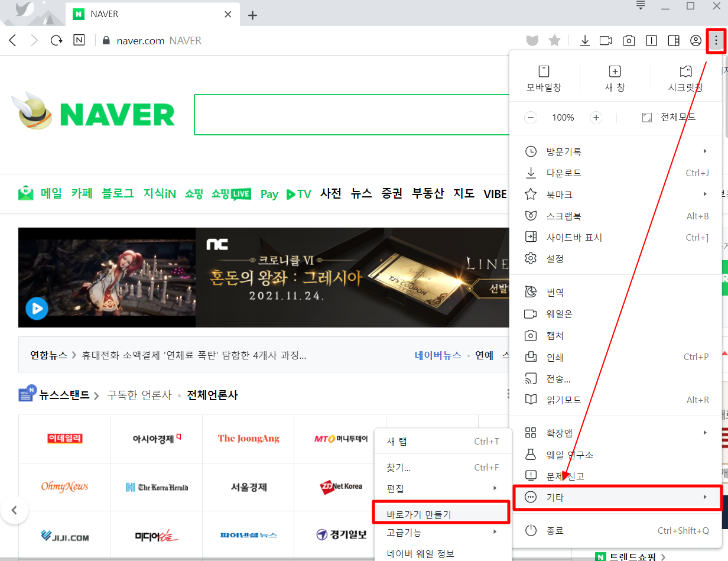
Task: Expand the 고급기능 advanced submenu
Action: pyautogui.click(x=443, y=533)
